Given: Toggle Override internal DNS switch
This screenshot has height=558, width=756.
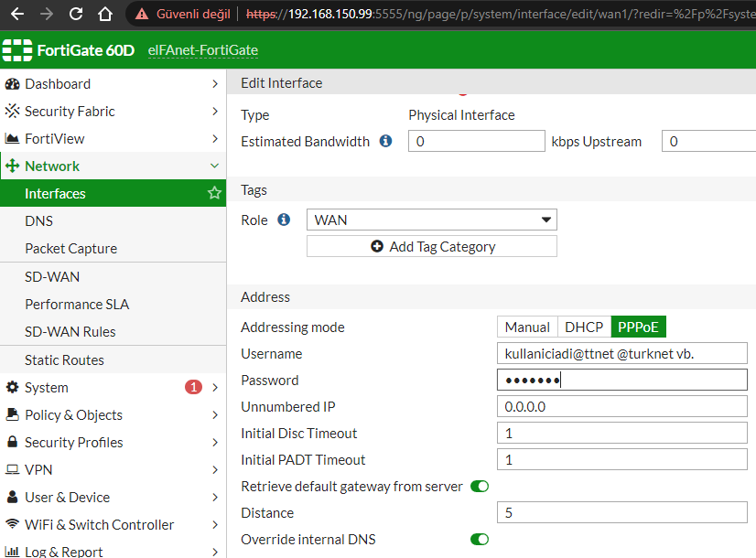Looking at the screenshot, I should [480, 540].
